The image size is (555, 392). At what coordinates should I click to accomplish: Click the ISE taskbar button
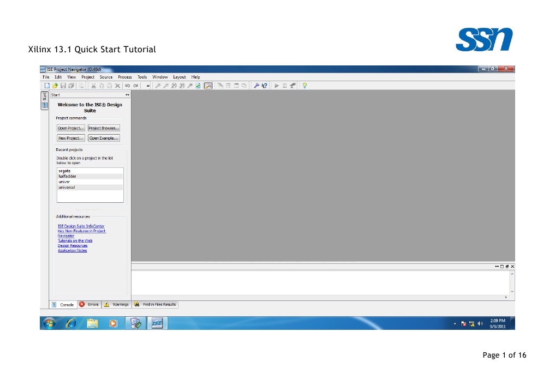click(157, 323)
